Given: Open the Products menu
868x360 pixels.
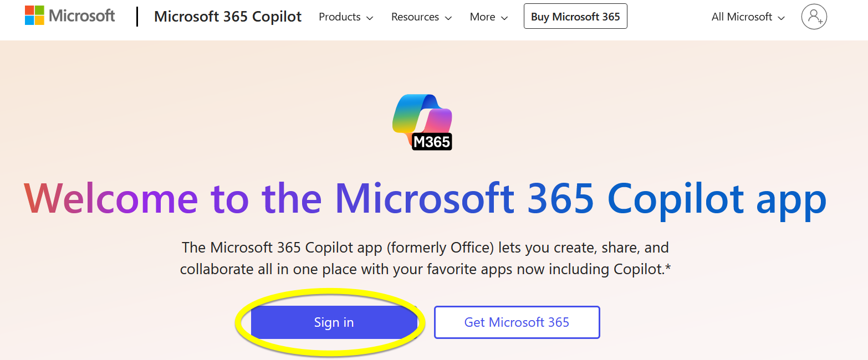Looking at the screenshot, I should pyautogui.click(x=340, y=17).
